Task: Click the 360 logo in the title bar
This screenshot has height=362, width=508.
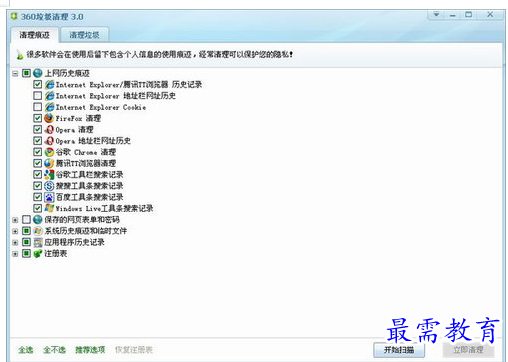Action: pos(14,16)
